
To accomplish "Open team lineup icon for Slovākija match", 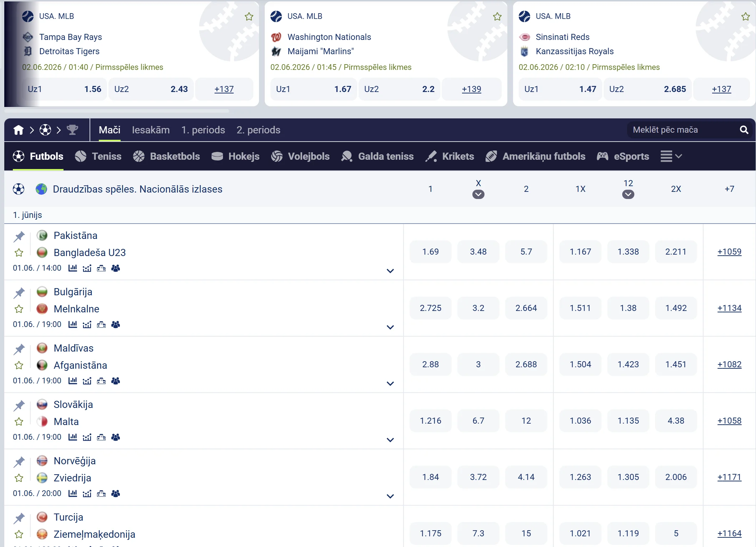I will point(116,437).
